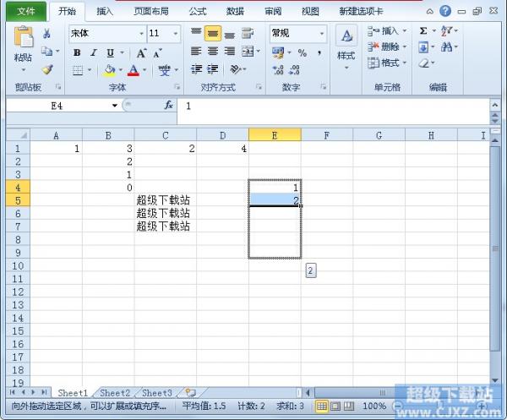Open the Name Box dropdown arrow
The height and width of the screenshot is (420, 507).
[114, 106]
